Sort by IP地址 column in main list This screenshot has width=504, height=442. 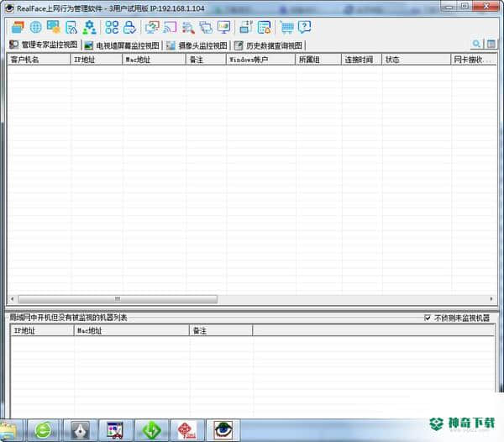coord(96,60)
